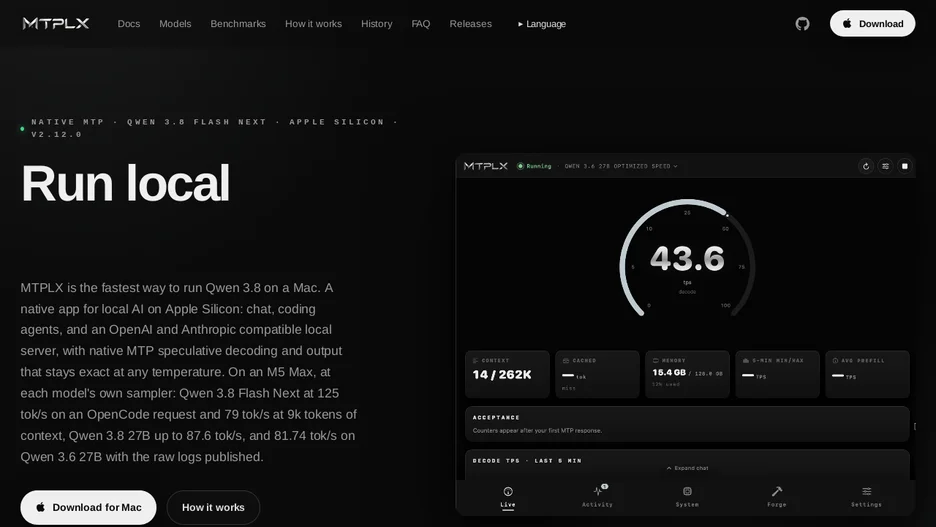Click the Counters appear after first MTP response text

[537, 430]
